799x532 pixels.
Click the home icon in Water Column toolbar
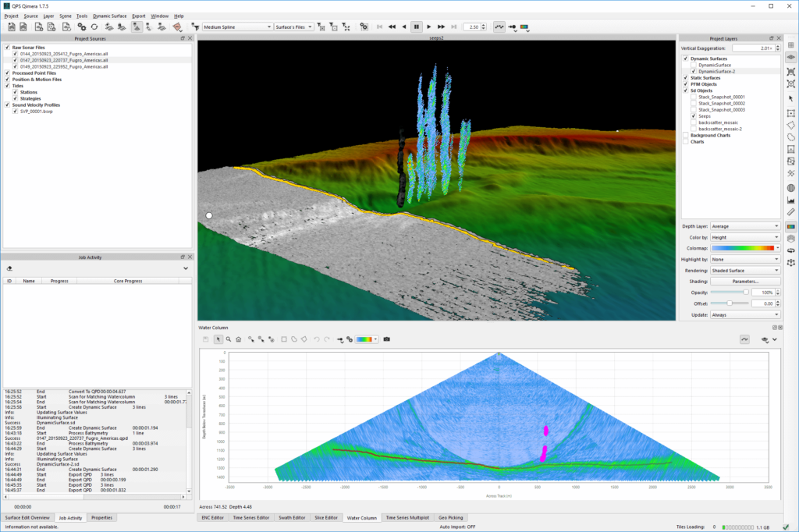click(239, 339)
